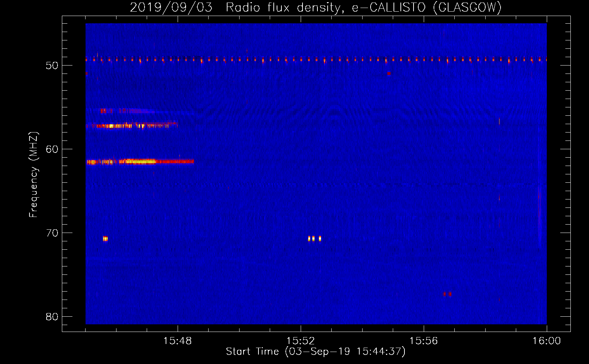The width and height of the screenshot is (589, 364).
Task: Click the yellow-red emission band near 57 MHz
Action: [132, 126]
